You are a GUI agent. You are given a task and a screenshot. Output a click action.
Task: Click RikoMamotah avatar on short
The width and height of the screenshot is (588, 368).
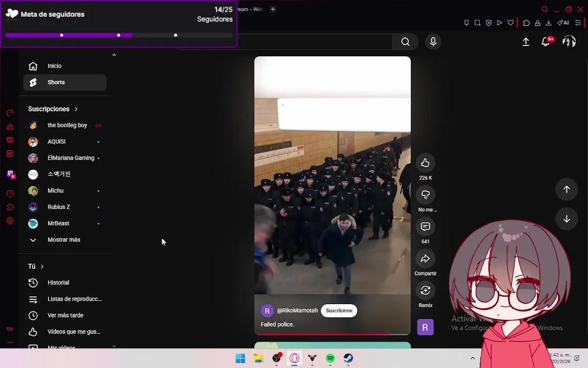pos(267,311)
